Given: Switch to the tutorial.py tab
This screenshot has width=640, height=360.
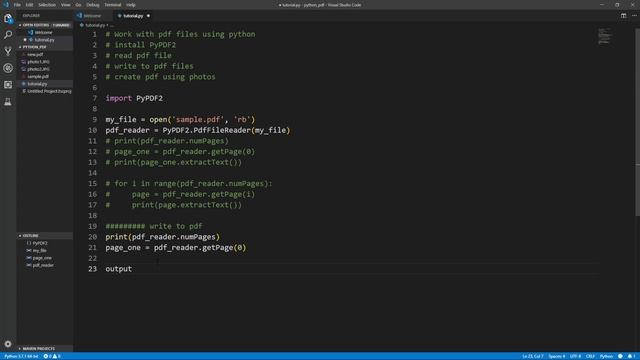Looking at the screenshot, I should (133, 16).
